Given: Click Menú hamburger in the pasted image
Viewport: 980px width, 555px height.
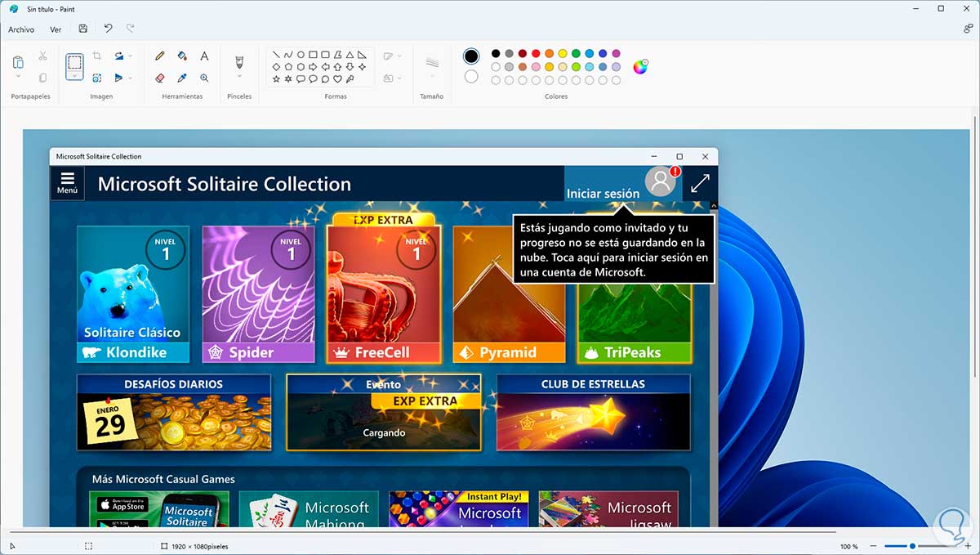Looking at the screenshot, I should (x=67, y=183).
